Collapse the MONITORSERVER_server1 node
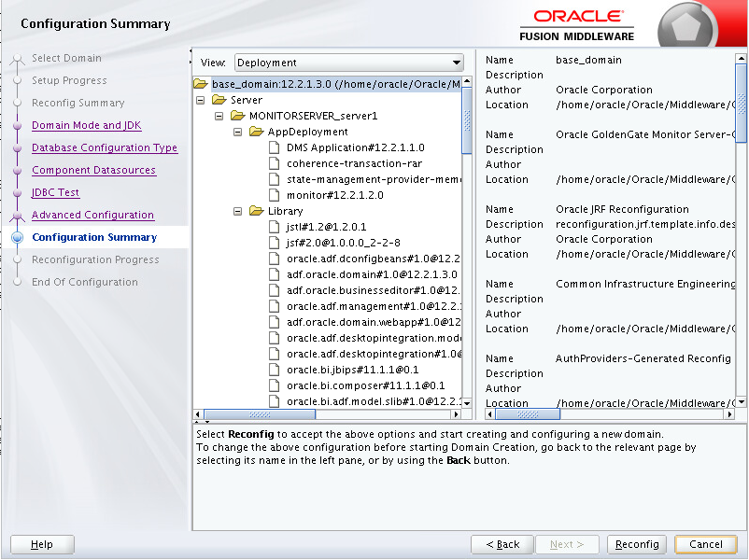The width and height of the screenshot is (749, 560). [219, 116]
